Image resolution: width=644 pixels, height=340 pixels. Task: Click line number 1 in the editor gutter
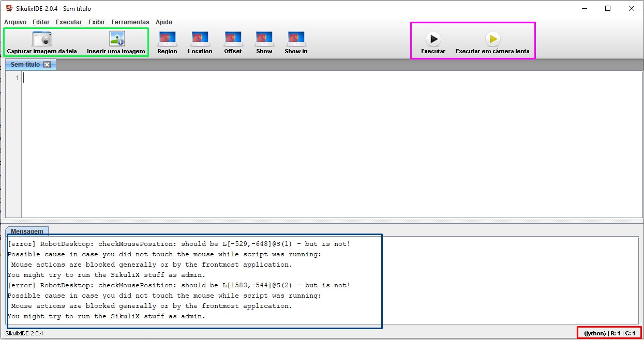(x=17, y=78)
